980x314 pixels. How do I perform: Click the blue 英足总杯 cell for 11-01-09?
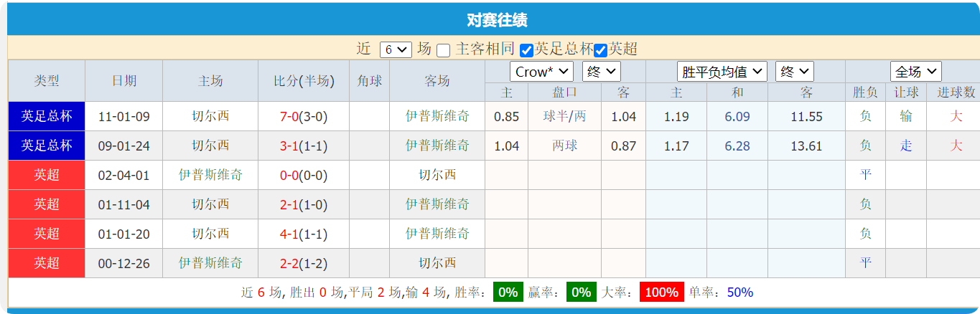pyautogui.click(x=47, y=116)
